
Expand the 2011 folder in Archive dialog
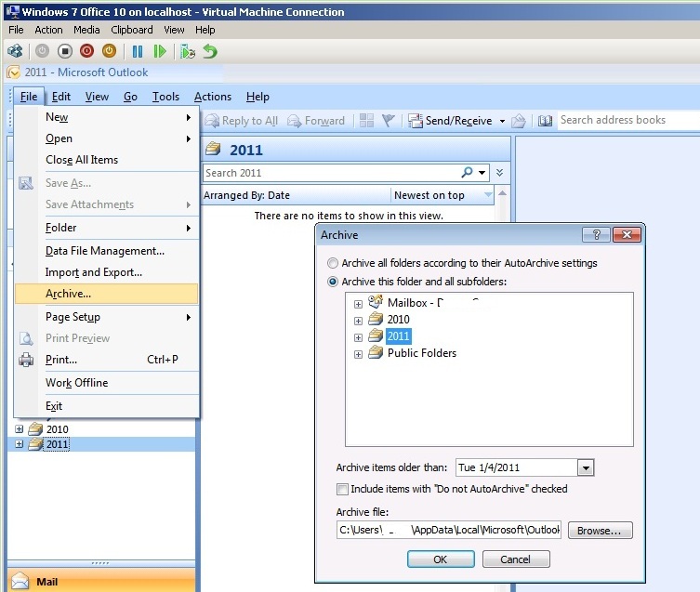(358, 337)
